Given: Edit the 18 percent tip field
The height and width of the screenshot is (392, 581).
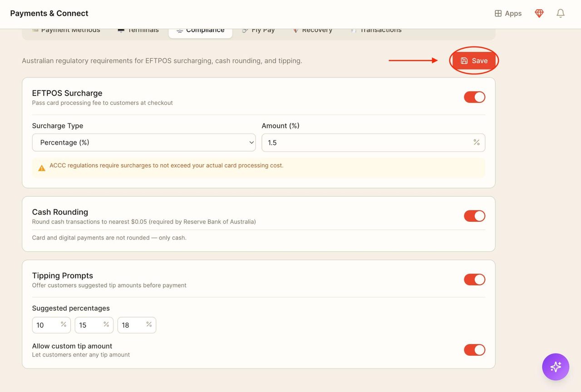Looking at the screenshot, I should point(137,325).
